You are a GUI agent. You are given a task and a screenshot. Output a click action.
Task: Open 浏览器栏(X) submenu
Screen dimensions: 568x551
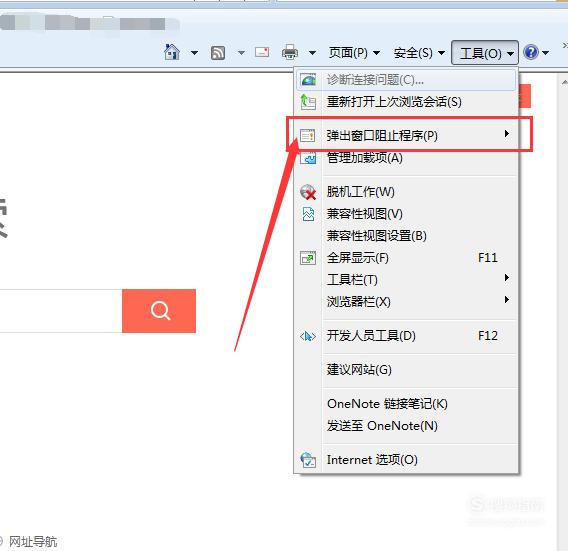pos(406,301)
